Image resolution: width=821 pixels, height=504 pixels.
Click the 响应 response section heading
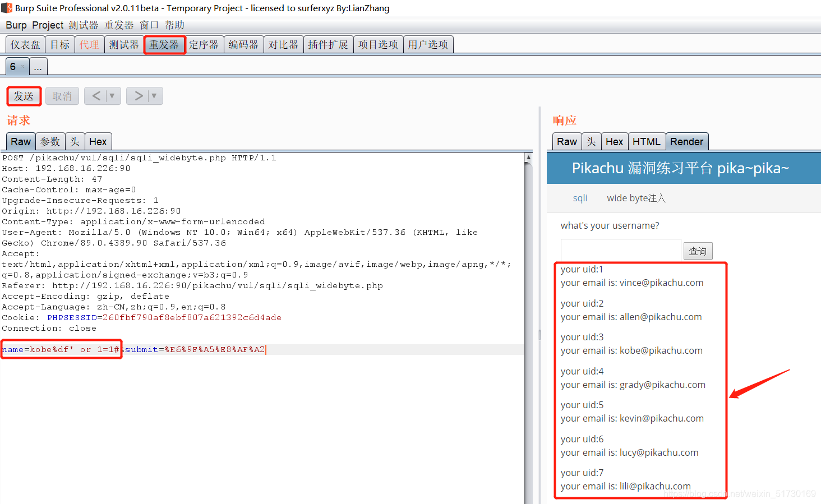click(565, 121)
